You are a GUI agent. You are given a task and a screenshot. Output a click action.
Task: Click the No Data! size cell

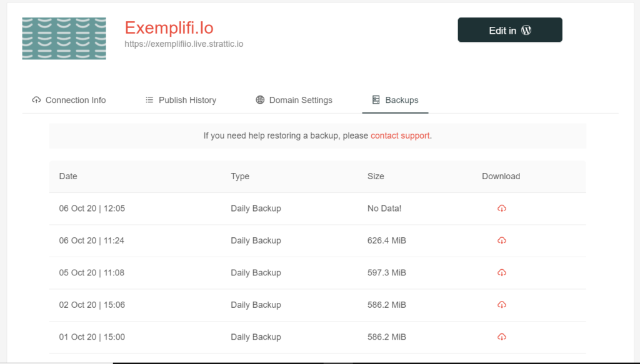(x=384, y=209)
